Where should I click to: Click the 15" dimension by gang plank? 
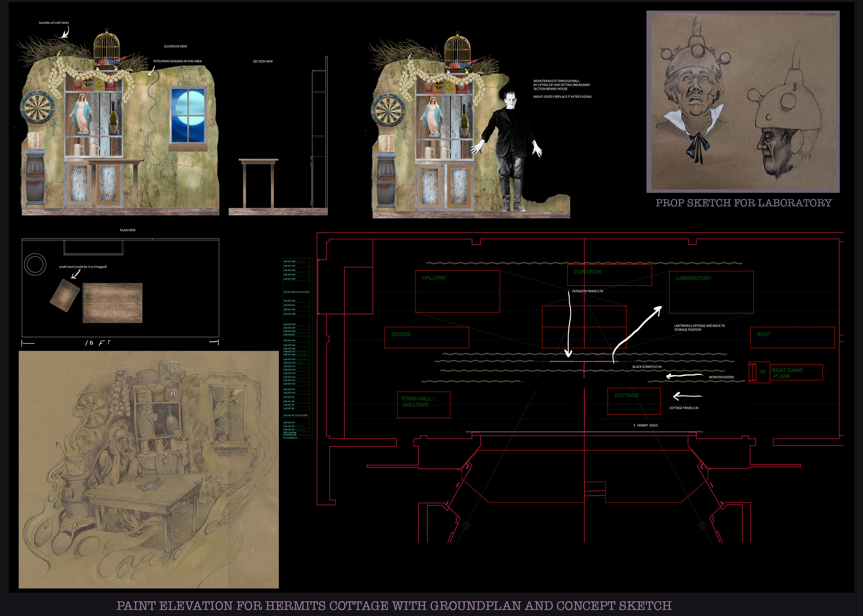point(762,372)
